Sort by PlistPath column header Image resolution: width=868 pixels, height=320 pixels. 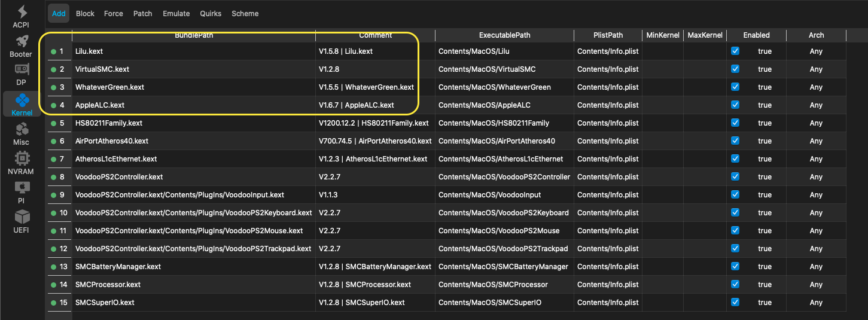608,35
